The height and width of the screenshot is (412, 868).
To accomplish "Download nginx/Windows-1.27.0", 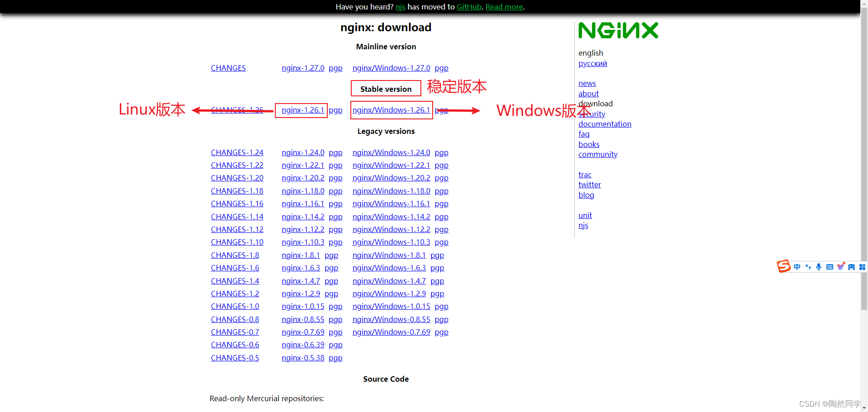I will tap(391, 68).
